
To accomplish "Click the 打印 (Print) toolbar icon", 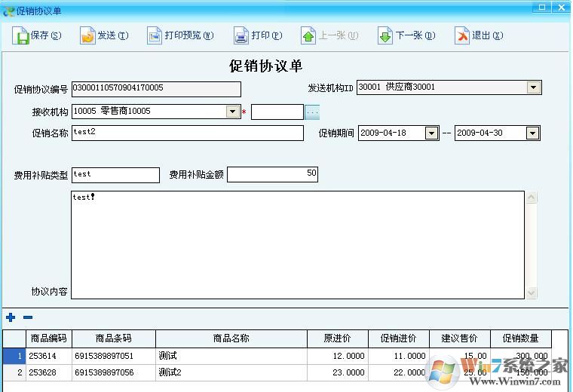I will pyautogui.click(x=241, y=35).
